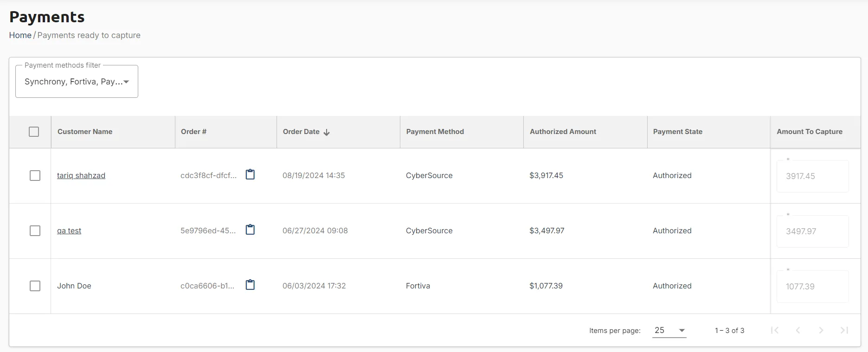
Task: Open tariq shahzad customer link
Action: (81, 175)
